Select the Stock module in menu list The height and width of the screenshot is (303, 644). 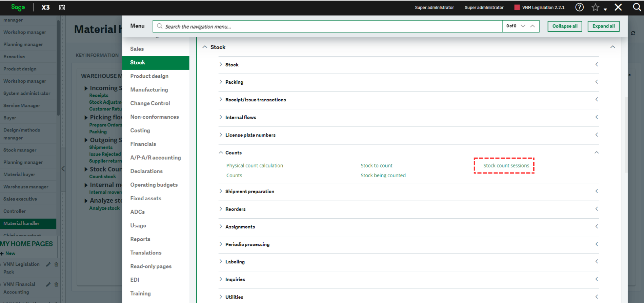pyautogui.click(x=156, y=62)
